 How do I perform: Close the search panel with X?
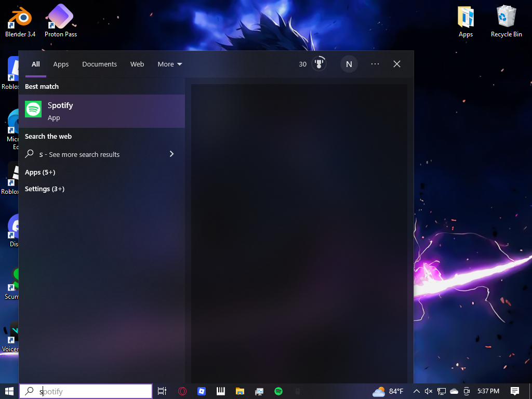(x=396, y=64)
